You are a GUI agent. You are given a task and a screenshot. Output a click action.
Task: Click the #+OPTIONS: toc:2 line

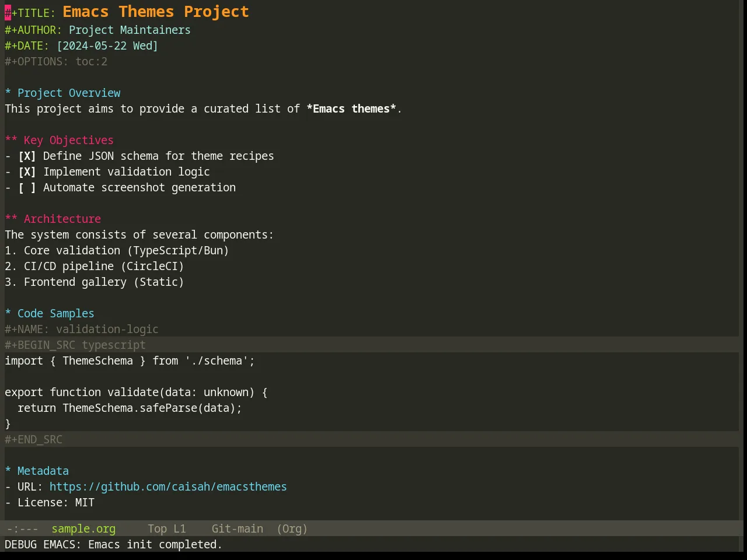coord(56,62)
